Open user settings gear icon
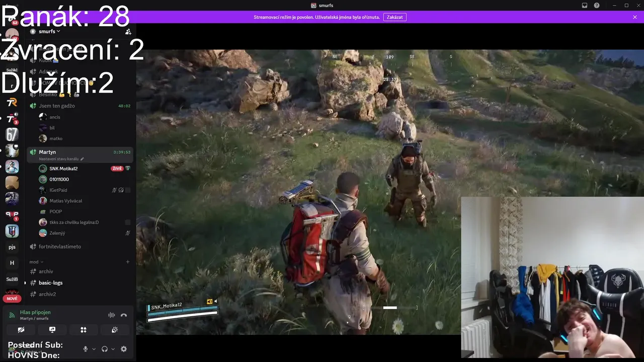This screenshot has width=644, height=362. 124,349
